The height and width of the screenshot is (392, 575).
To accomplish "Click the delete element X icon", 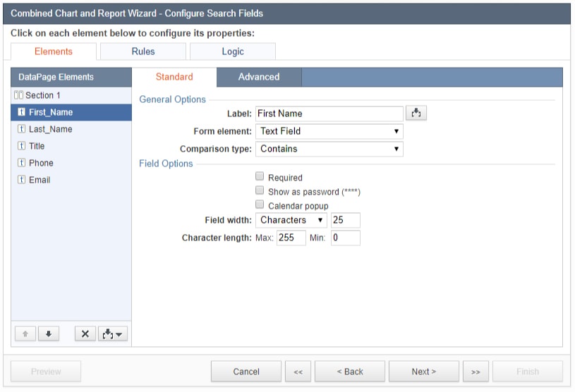I will pyautogui.click(x=85, y=334).
